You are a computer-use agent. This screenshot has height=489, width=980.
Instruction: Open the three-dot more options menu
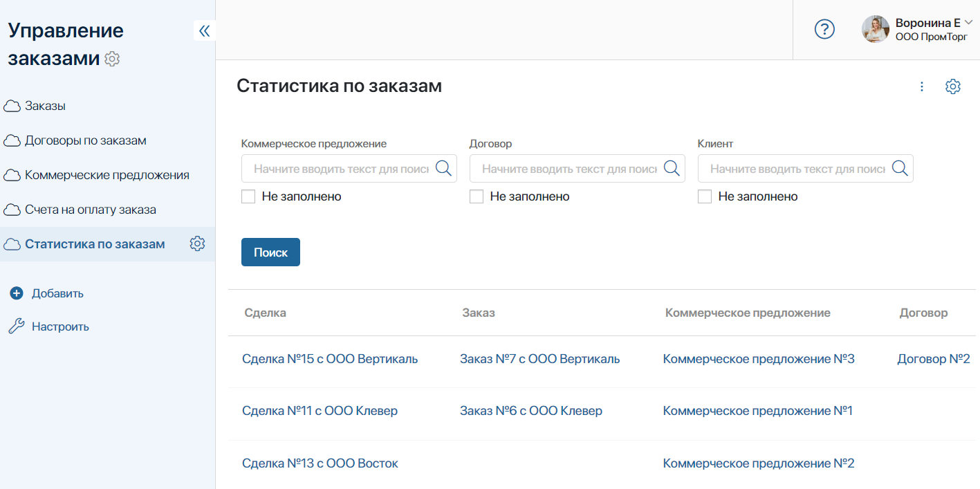tap(922, 86)
